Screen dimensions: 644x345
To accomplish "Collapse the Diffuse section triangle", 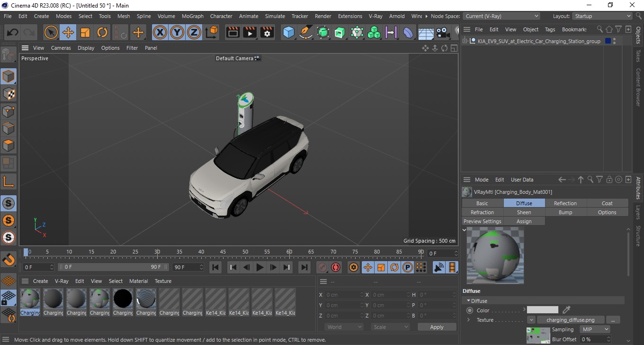I will [x=469, y=301].
